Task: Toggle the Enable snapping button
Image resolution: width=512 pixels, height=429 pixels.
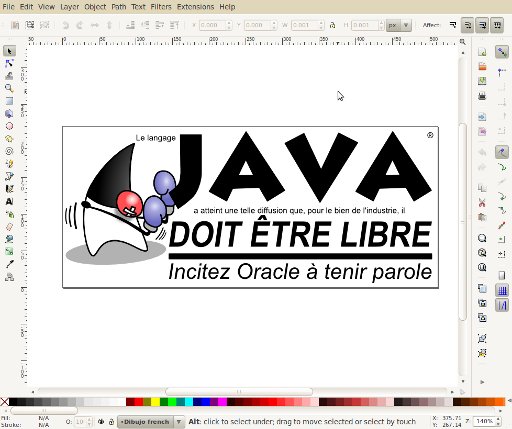Action: 502,52
